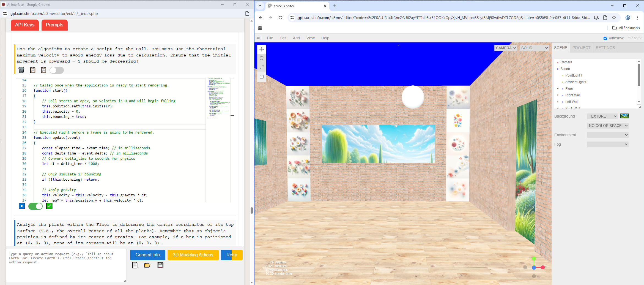This screenshot has height=285, width=644.
Task: Switch to the PROJECT tab
Action: point(581,47)
